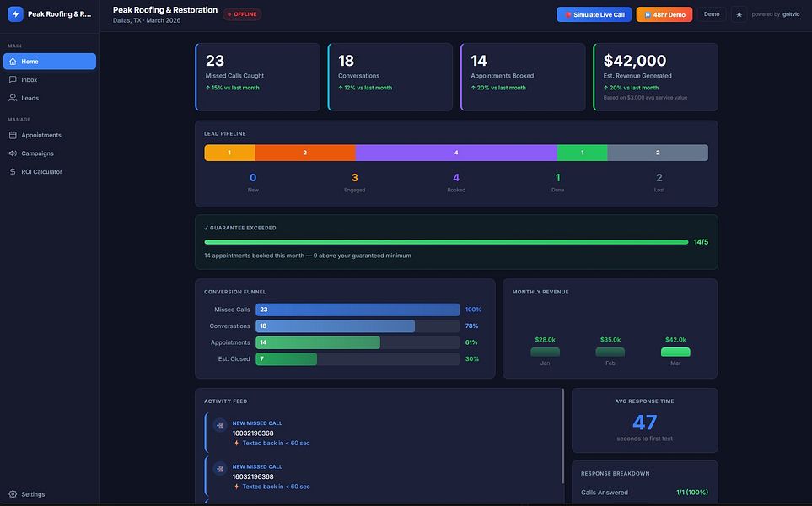Click the 15% vs last month indicator

(x=233, y=88)
